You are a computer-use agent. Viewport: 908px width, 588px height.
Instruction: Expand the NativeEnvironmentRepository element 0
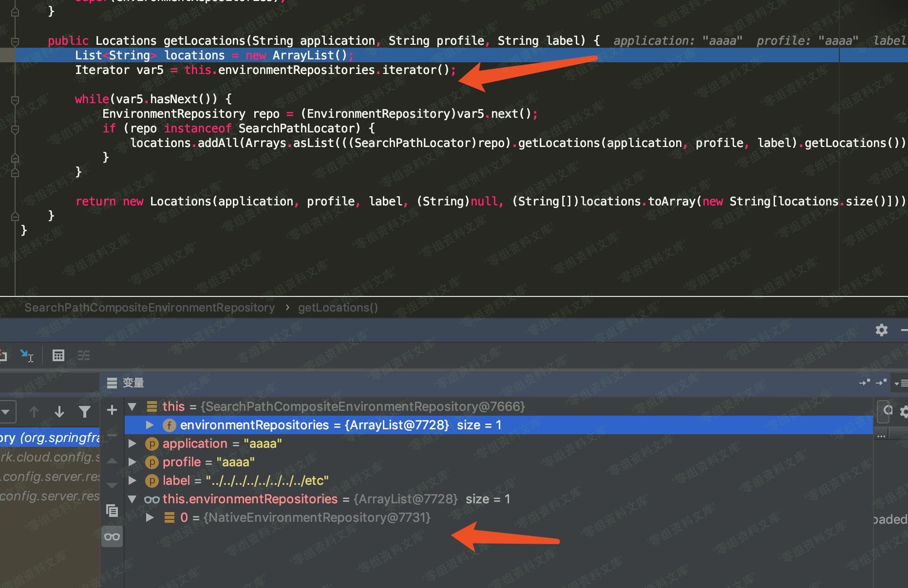(x=150, y=518)
